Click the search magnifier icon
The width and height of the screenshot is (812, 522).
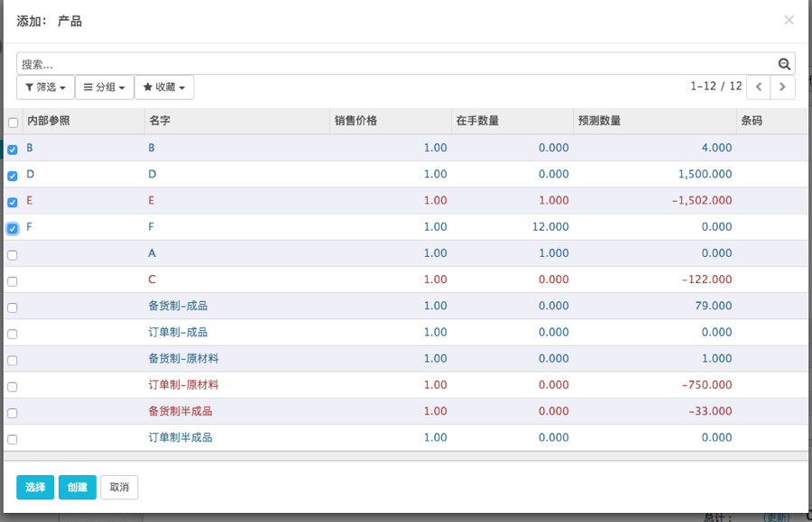[x=784, y=64]
